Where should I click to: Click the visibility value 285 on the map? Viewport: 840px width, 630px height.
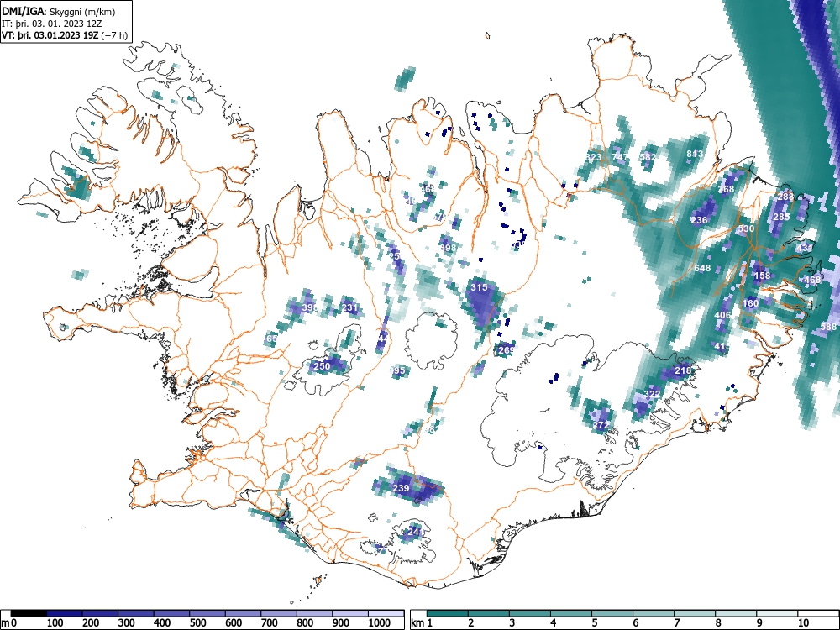(x=781, y=217)
